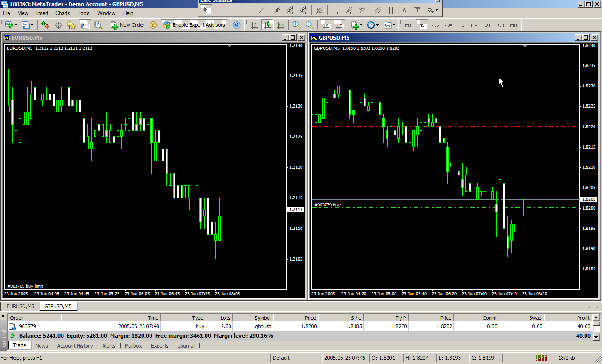Open the Charts menu
Screen dimensions: 602x364
(x=63, y=13)
